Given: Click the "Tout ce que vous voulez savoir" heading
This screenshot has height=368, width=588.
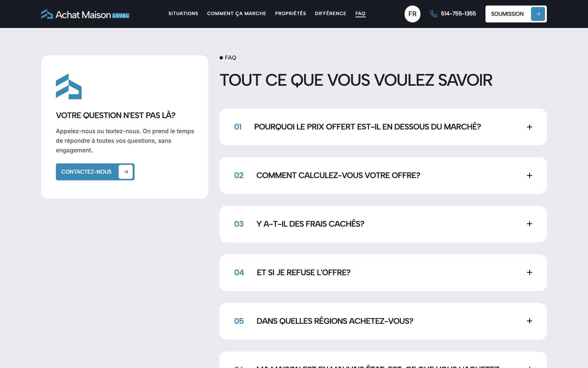Looking at the screenshot, I should (356, 80).
